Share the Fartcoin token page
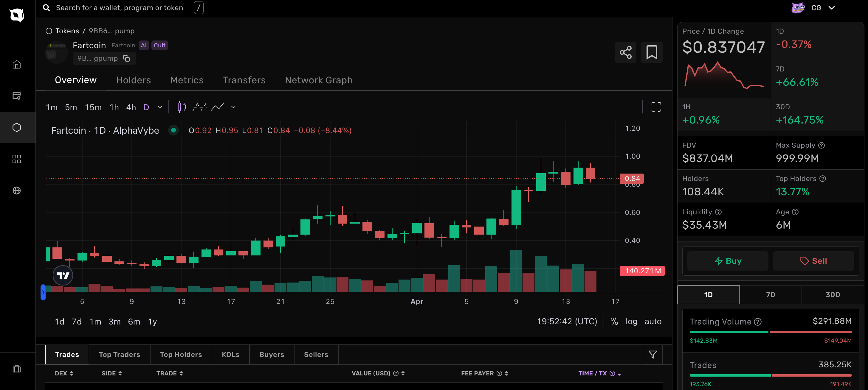Screen dimensions: 868x390 click(625, 52)
